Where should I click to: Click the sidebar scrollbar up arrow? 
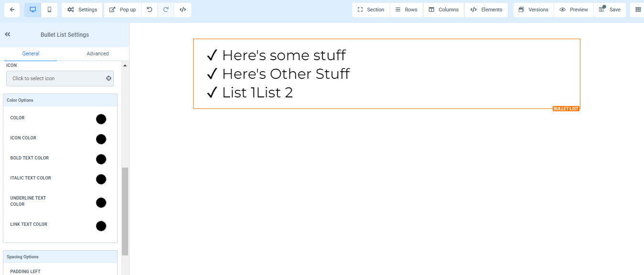click(x=125, y=65)
